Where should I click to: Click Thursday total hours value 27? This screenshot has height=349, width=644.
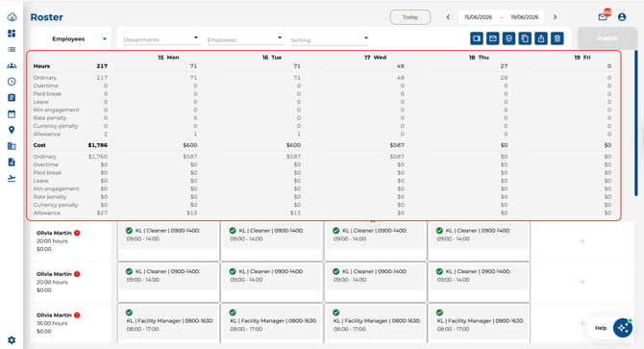pos(504,66)
